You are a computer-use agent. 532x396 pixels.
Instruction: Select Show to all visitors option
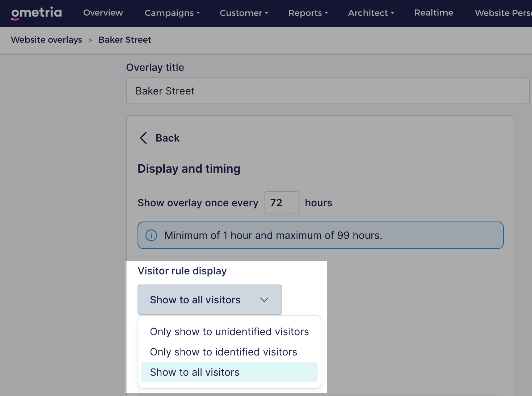click(x=229, y=372)
